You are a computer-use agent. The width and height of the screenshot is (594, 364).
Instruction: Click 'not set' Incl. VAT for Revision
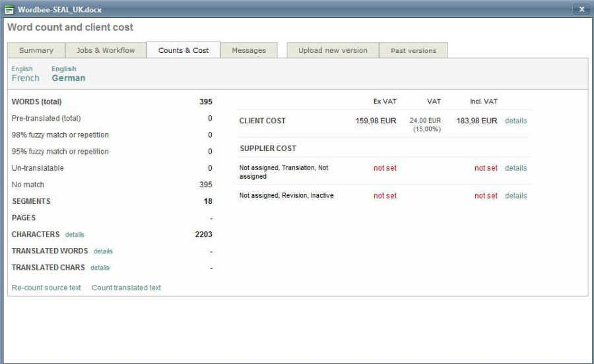(486, 196)
